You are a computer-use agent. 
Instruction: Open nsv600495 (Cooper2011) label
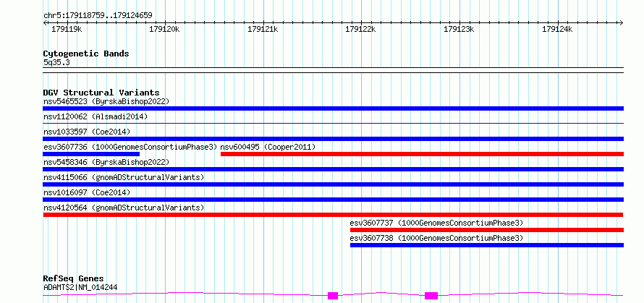pos(268,147)
